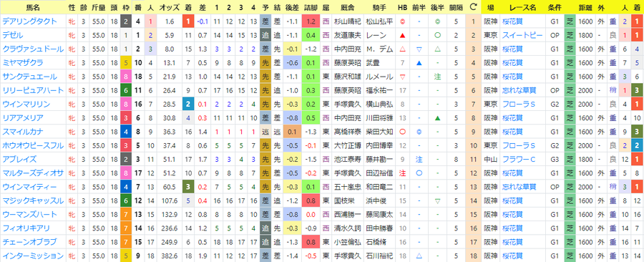Sort by 騎手 column header

379,7
